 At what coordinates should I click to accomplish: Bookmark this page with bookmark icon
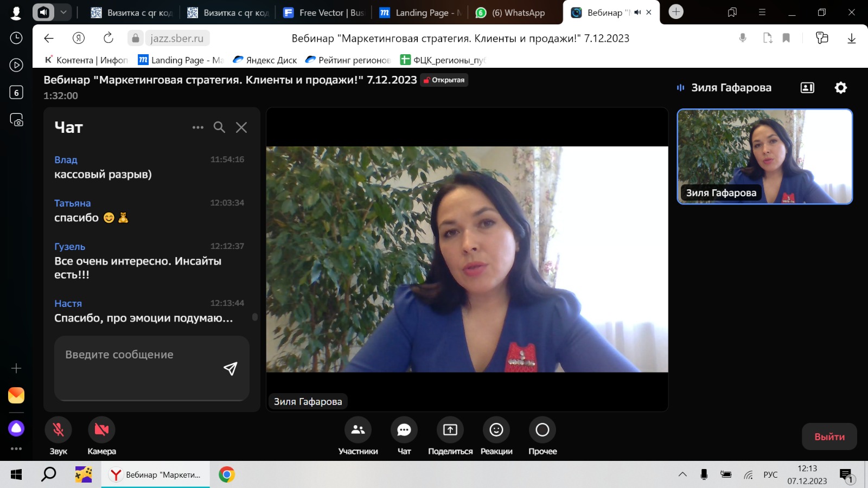pos(786,38)
